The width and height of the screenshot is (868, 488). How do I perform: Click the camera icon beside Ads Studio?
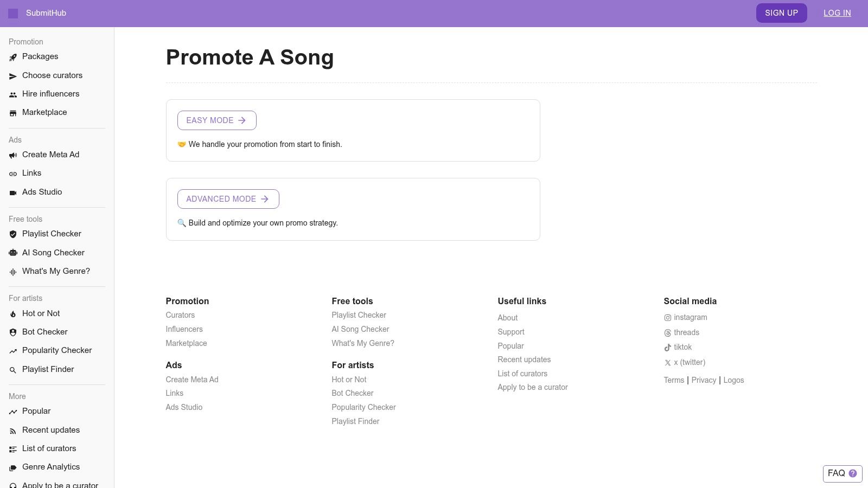13,192
